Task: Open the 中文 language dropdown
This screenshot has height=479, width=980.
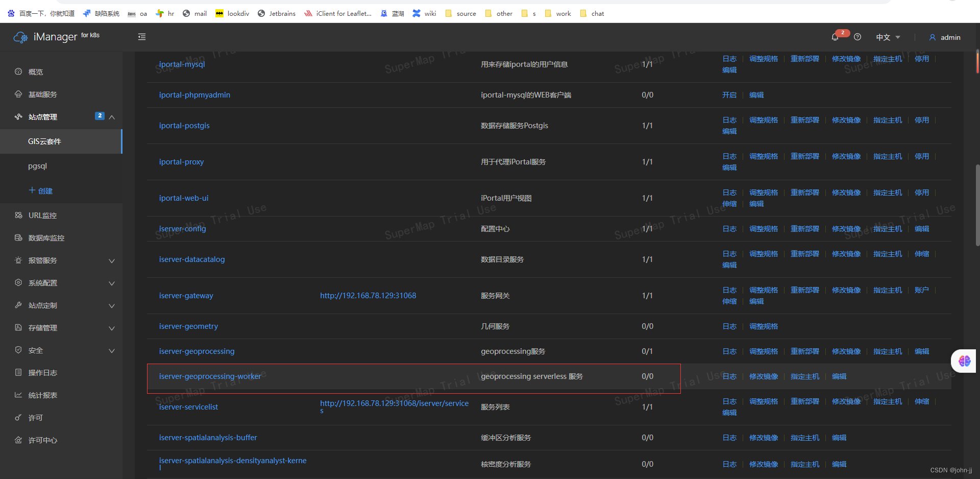Action: (x=888, y=37)
